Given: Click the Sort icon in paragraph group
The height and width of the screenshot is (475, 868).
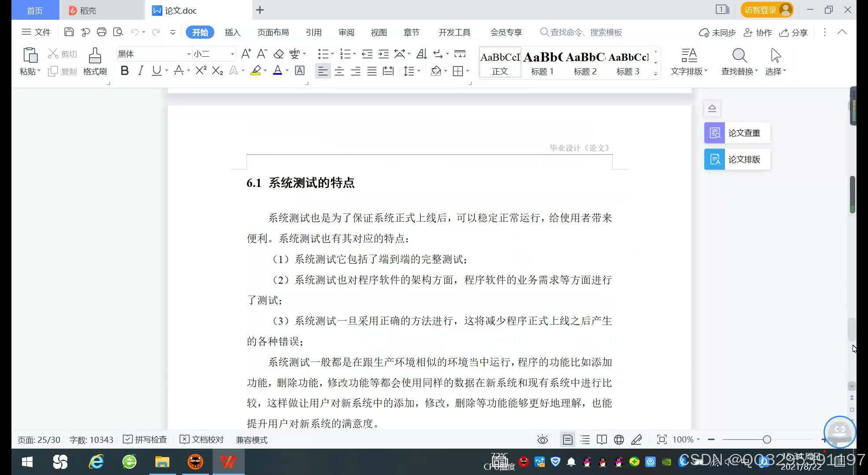Looking at the screenshot, I should (x=421, y=54).
